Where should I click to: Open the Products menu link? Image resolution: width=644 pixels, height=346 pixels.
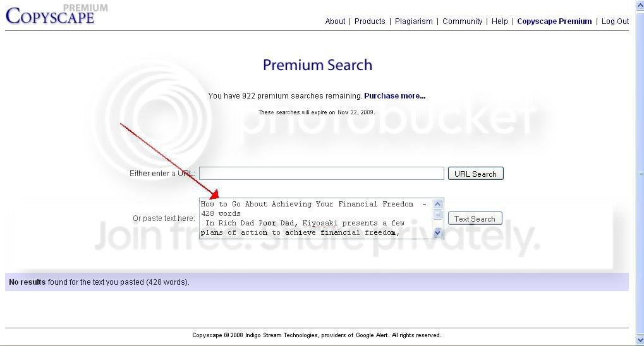coord(370,21)
